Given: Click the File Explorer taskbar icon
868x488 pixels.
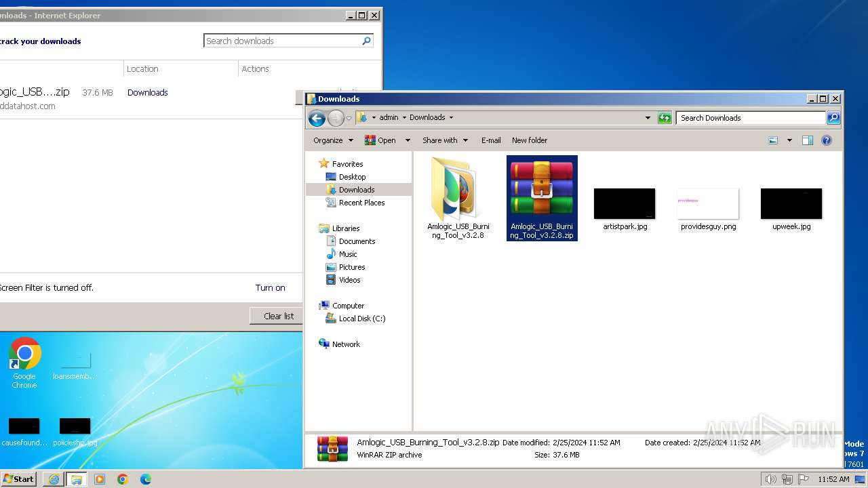Looking at the screenshot, I should point(77,479).
